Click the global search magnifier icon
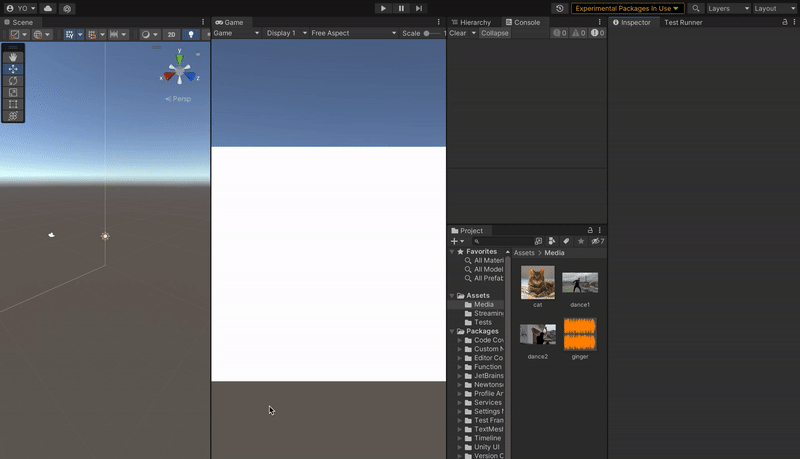Screen dimensions: 800x459 click(695, 8)
